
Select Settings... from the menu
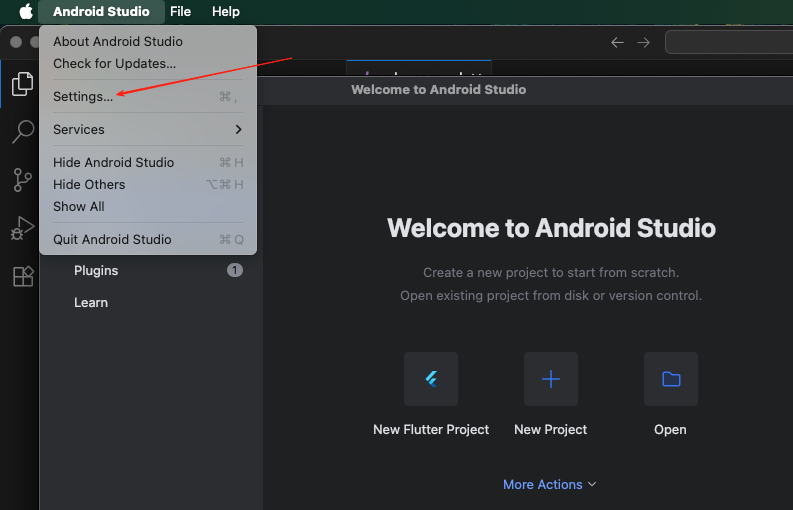[83, 97]
